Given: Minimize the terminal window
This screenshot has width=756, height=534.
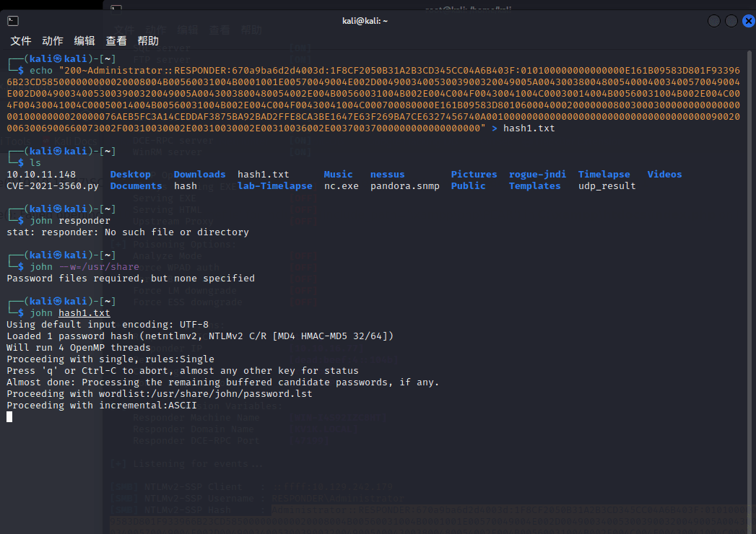Looking at the screenshot, I should click(x=714, y=21).
